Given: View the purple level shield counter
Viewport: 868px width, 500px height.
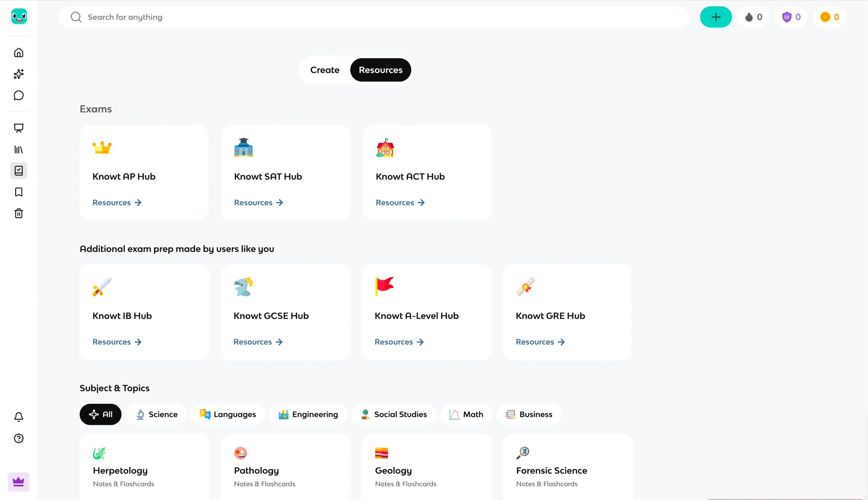Looking at the screenshot, I should (791, 17).
